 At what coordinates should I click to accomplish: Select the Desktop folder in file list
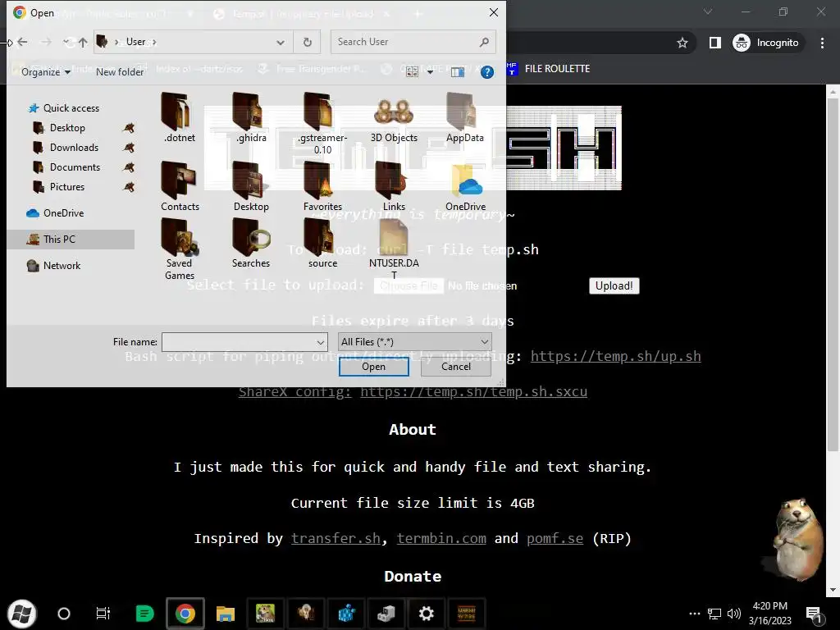[x=251, y=186]
